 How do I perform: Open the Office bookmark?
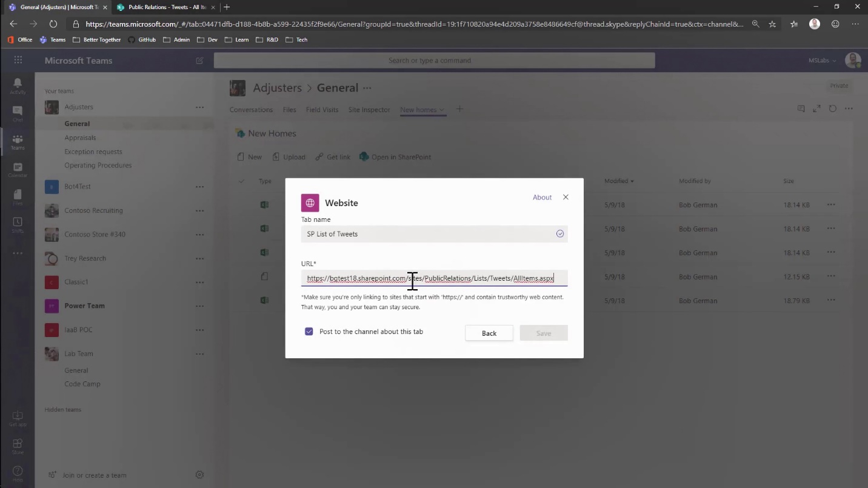[20, 39]
